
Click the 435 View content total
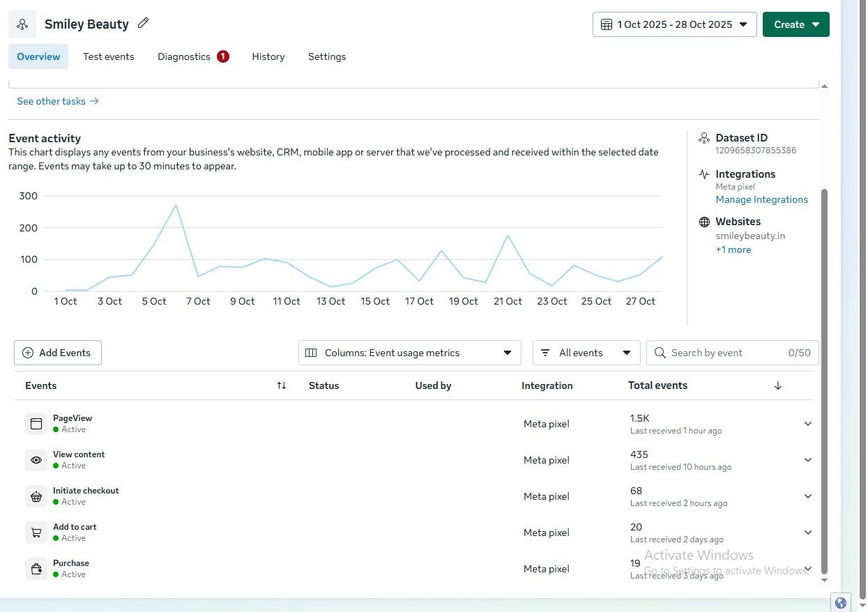coord(639,454)
